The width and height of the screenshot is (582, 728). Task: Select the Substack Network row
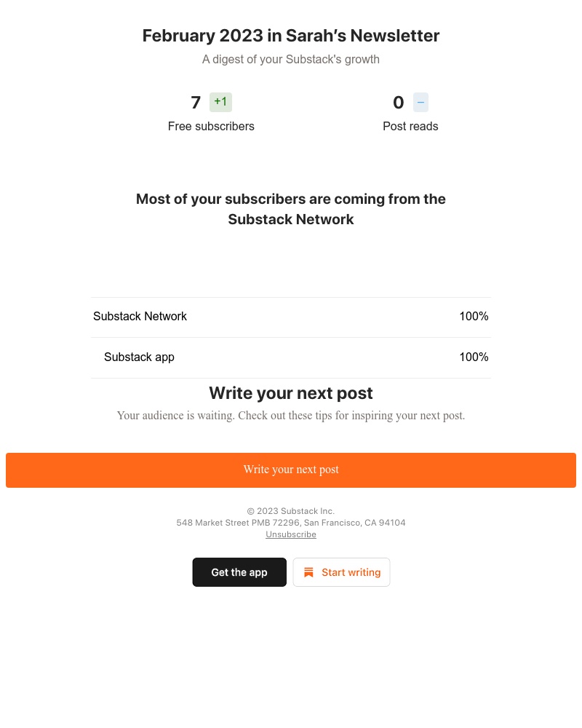[291, 317]
